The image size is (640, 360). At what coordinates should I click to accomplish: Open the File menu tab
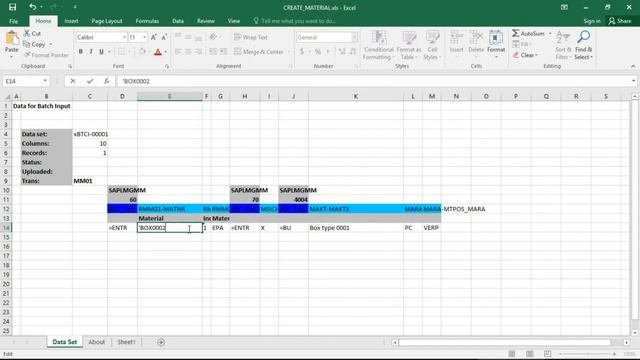[13, 21]
